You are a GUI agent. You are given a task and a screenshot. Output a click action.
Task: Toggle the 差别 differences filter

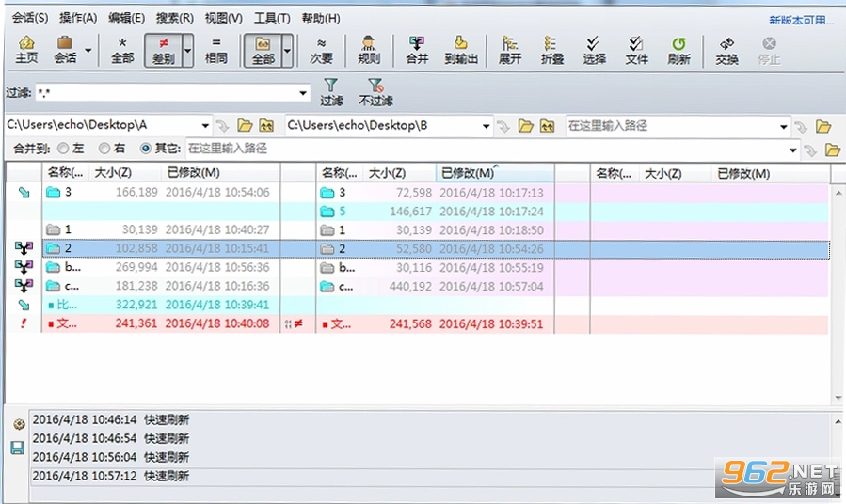163,50
